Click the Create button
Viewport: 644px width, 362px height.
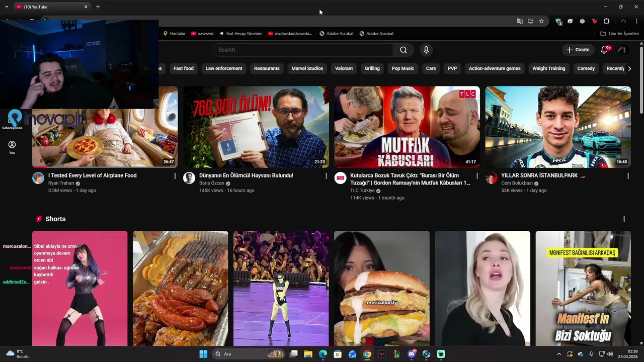578,50
